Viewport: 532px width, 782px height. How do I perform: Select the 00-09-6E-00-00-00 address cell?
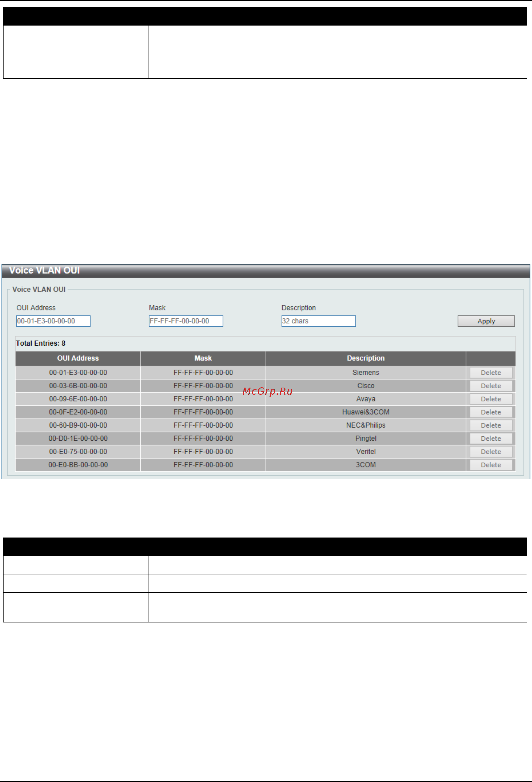coord(78,399)
